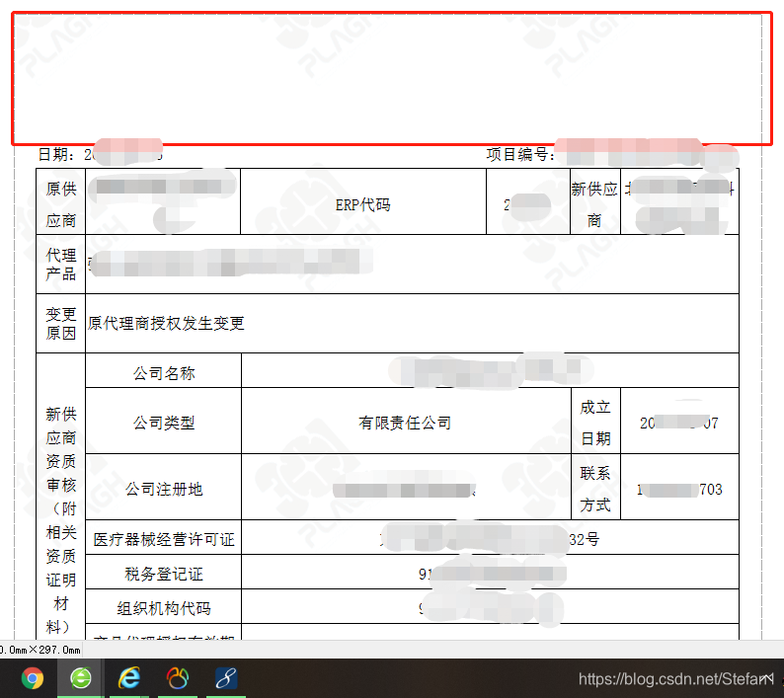Click the '公司注册地' cell
This screenshot has height=698, width=784.
[x=164, y=487]
